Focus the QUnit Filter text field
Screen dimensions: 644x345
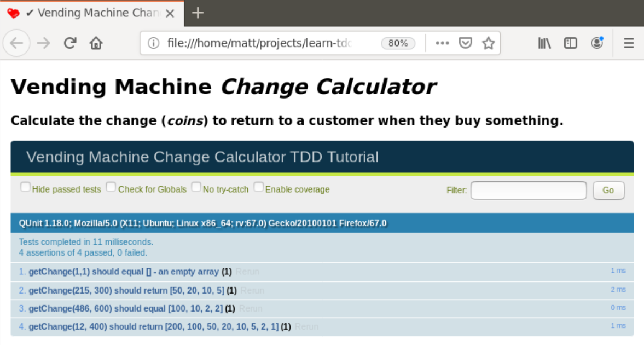(x=529, y=191)
